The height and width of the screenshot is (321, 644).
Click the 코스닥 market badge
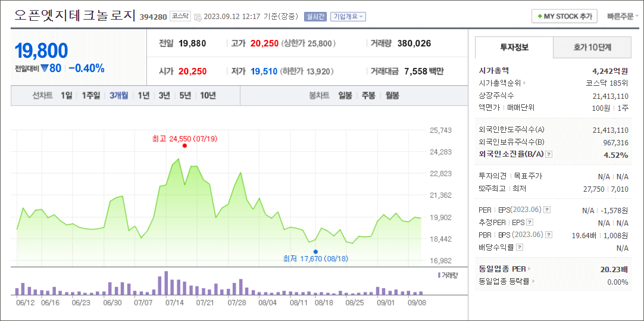[x=180, y=17]
